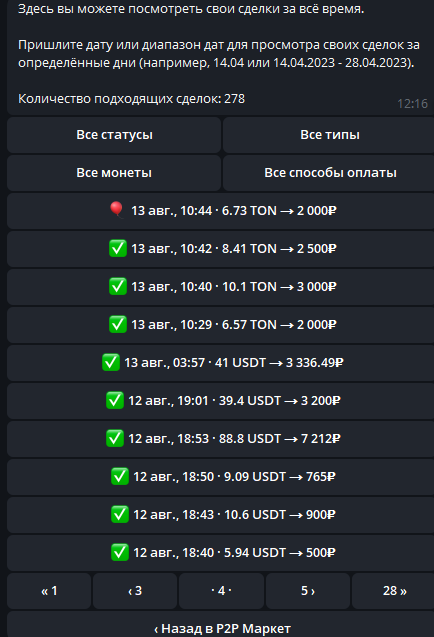434x637 pixels.
Task: Open the Все монеты coin filter
Action: coord(114,173)
